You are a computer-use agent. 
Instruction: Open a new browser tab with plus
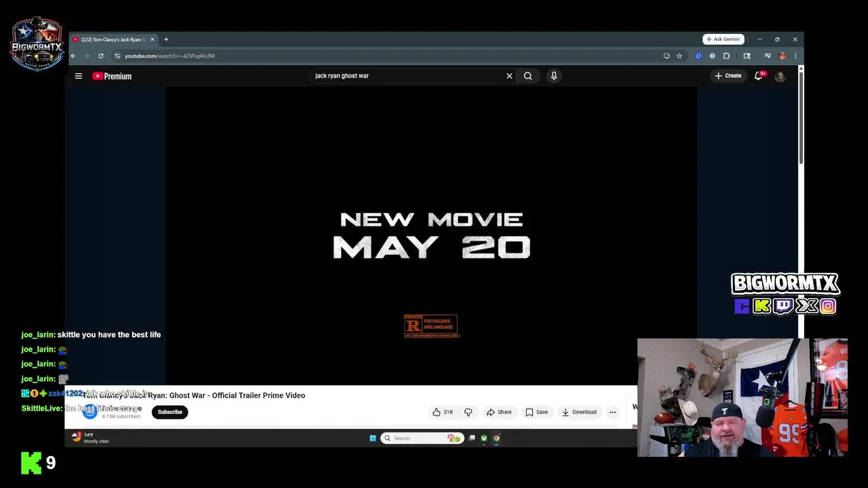[165, 39]
